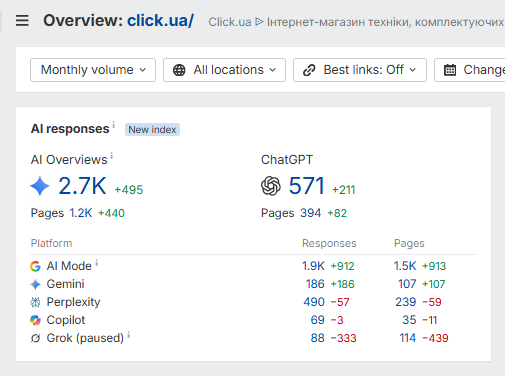Click the chain link icon in Best links
The width and height of the screenshot is (505, 376).
(x=309, y=70)
